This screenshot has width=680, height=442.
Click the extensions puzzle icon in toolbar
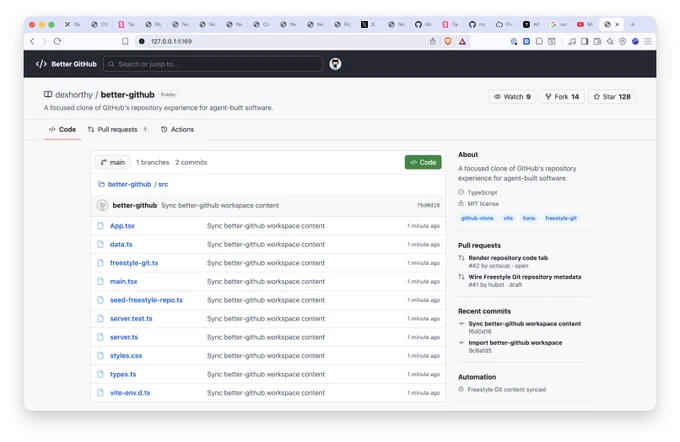pyautogui.click(x=539, y=41)
